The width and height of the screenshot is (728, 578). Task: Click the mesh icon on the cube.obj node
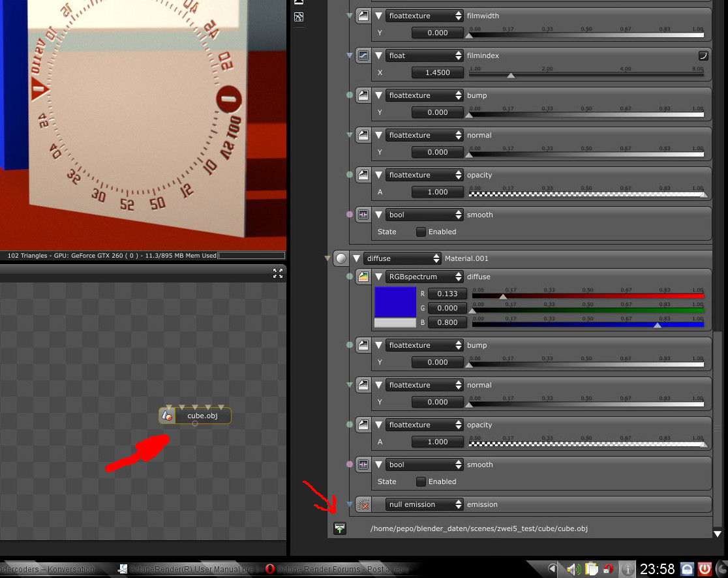click(167, 416)
